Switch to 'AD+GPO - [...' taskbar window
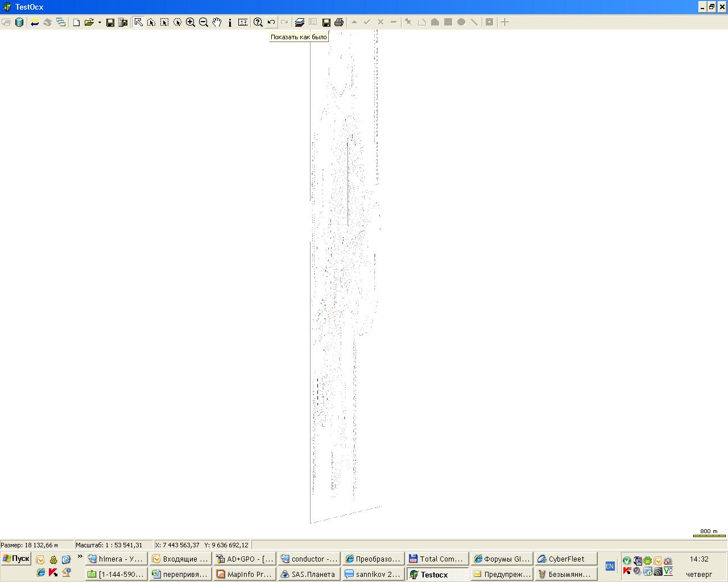 [x=245, y=559]
